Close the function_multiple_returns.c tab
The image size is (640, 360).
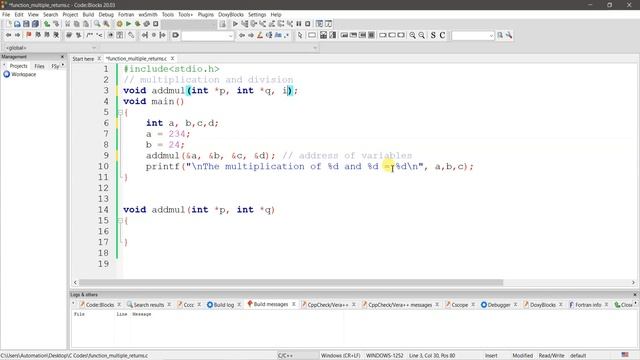tap(173, 59)
